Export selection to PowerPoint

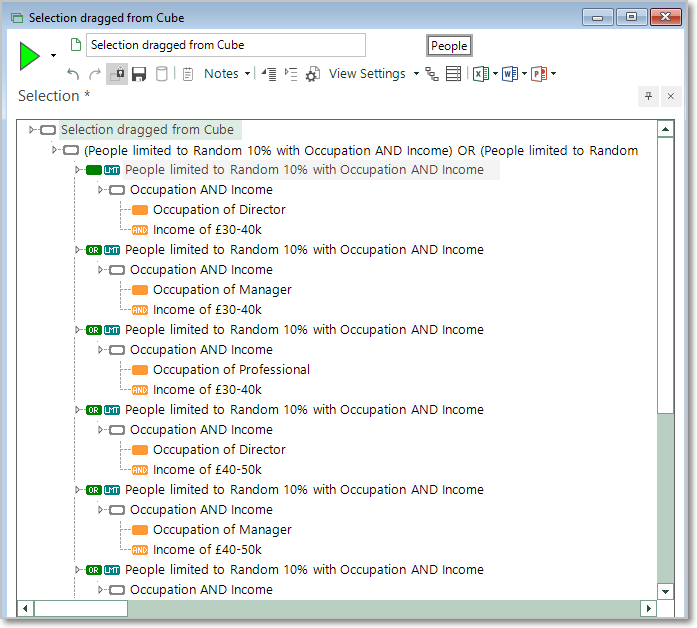pos(539,74)
